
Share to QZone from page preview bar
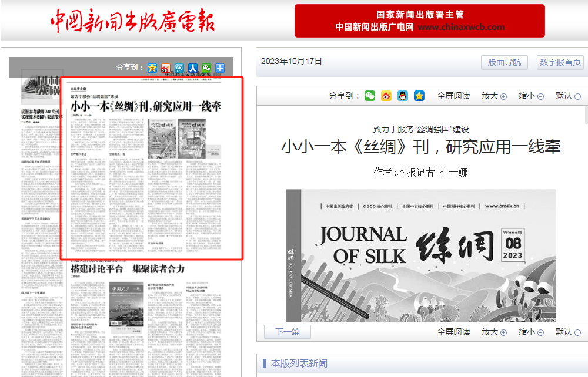(152, 68)
